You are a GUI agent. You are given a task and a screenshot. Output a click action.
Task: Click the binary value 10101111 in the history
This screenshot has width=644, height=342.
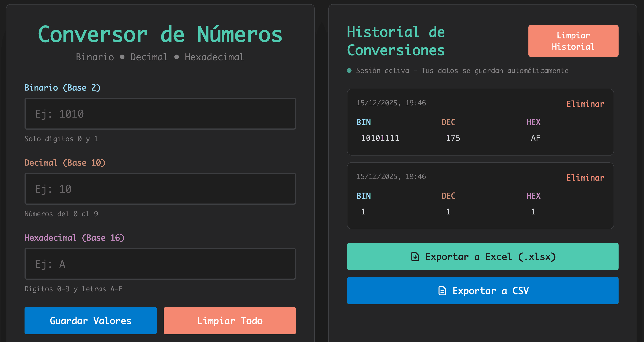click(380, 138)
